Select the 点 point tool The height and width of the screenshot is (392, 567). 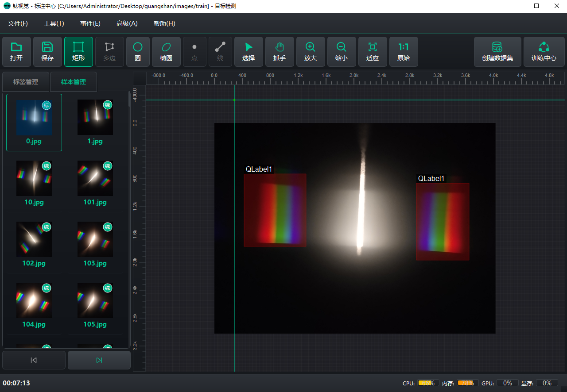(194, 52)
